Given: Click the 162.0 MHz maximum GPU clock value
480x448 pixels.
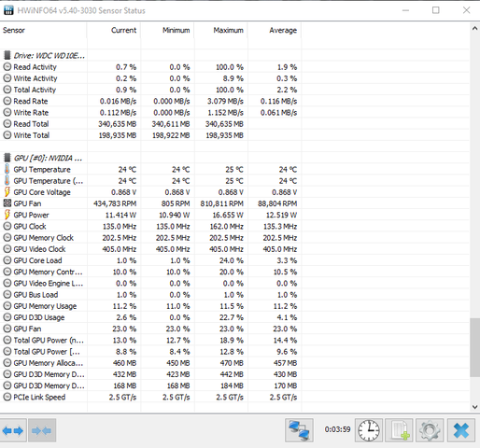Looking at the screenshot, I should 227,226.
